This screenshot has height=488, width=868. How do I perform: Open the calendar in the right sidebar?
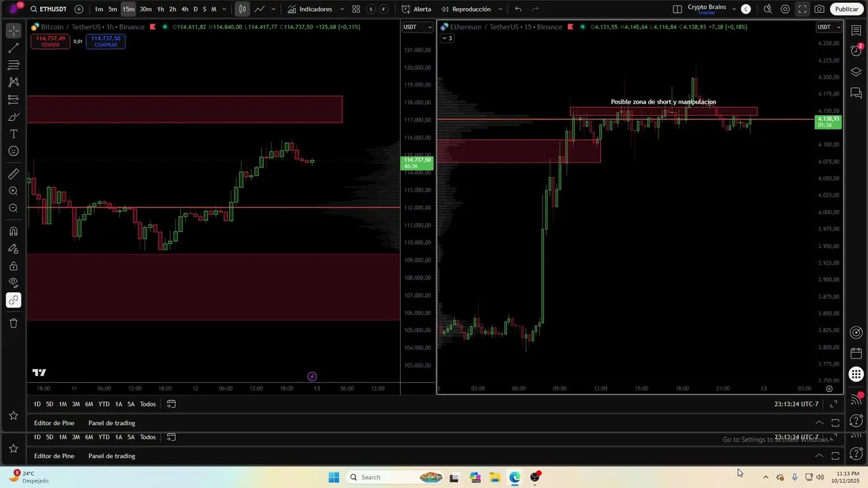[856, 353]
